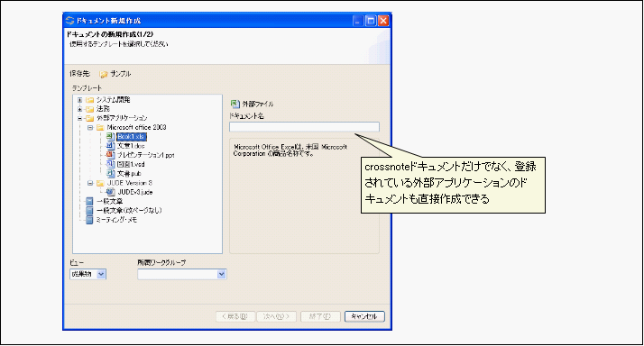Click the 一般文章(改ページなし) template icon
Screen dimensions: 644x346
point(89,210)
